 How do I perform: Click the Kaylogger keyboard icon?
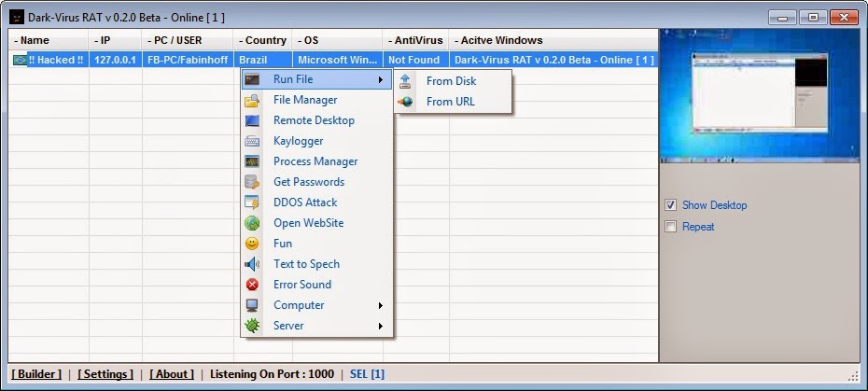(252, 141)
